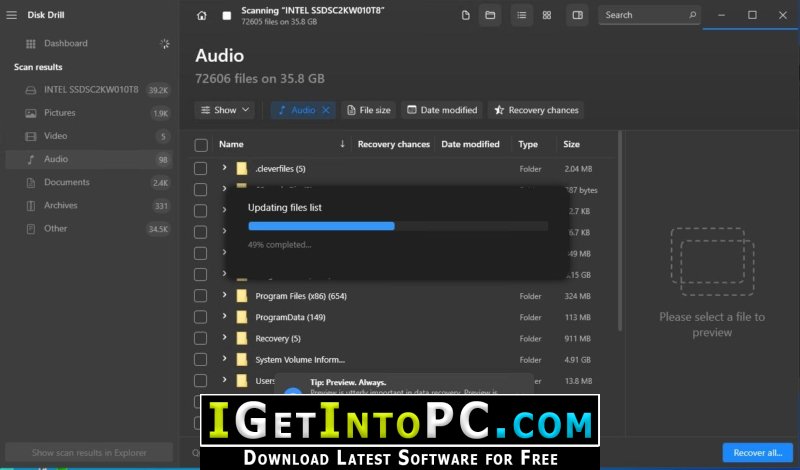Open Archives scan results

[89, 205]
